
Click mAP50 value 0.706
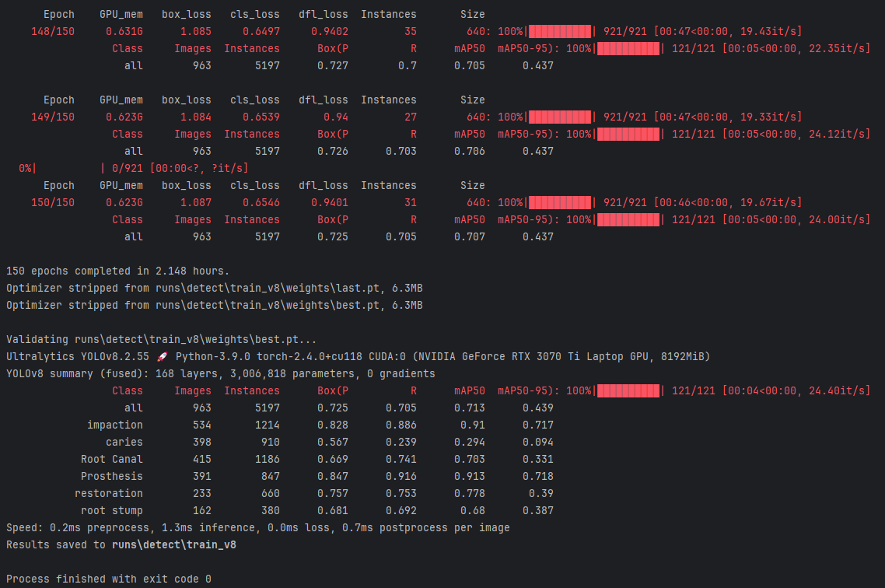[x=470, y=151]
